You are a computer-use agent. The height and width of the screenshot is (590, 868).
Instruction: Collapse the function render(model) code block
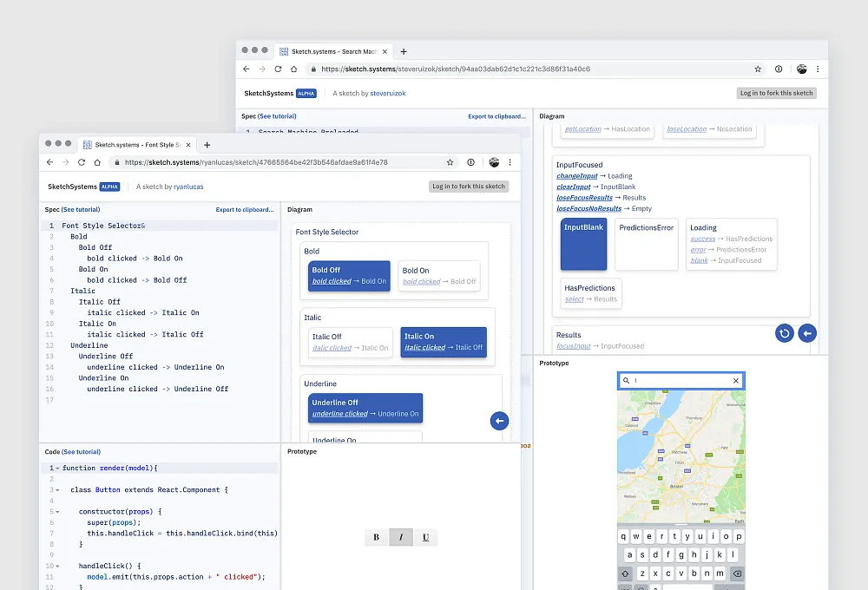pyautogui.click(x=57, y=469)
